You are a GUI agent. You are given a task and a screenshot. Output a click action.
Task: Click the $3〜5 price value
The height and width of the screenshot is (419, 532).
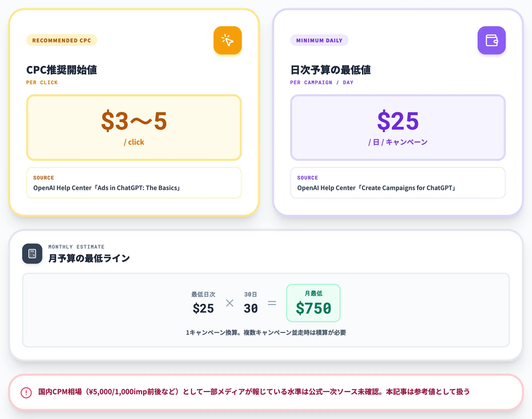[x=134, y=121]
